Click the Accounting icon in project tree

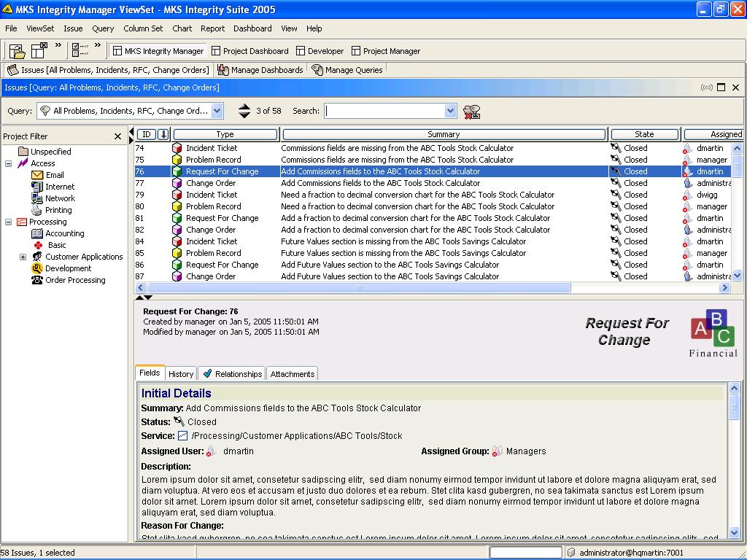(37, 233)
